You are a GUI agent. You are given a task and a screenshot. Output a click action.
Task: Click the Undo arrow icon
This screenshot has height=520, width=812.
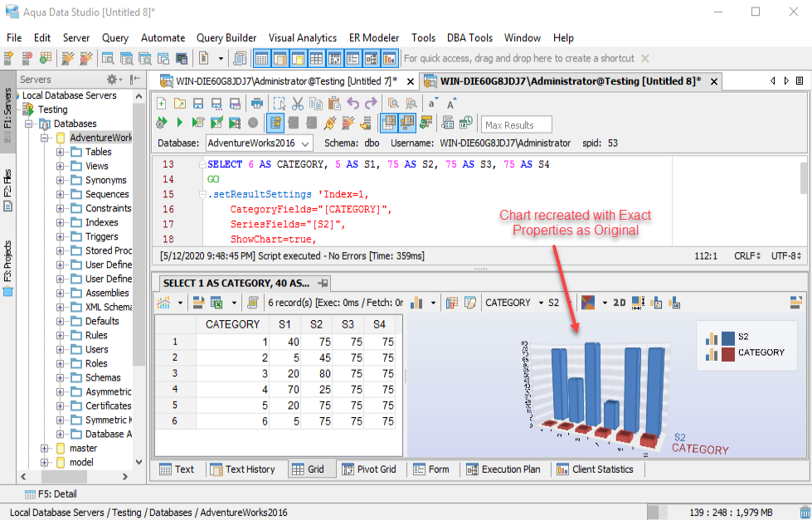[x=353, y=104]
